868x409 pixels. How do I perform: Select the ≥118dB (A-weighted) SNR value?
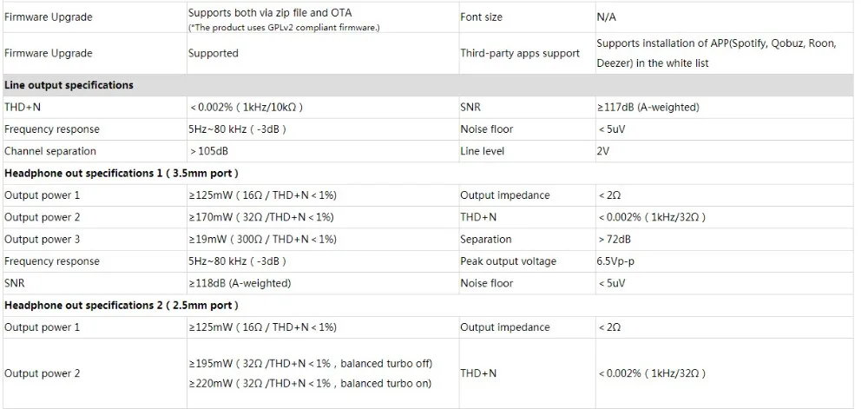coord(240,283)
